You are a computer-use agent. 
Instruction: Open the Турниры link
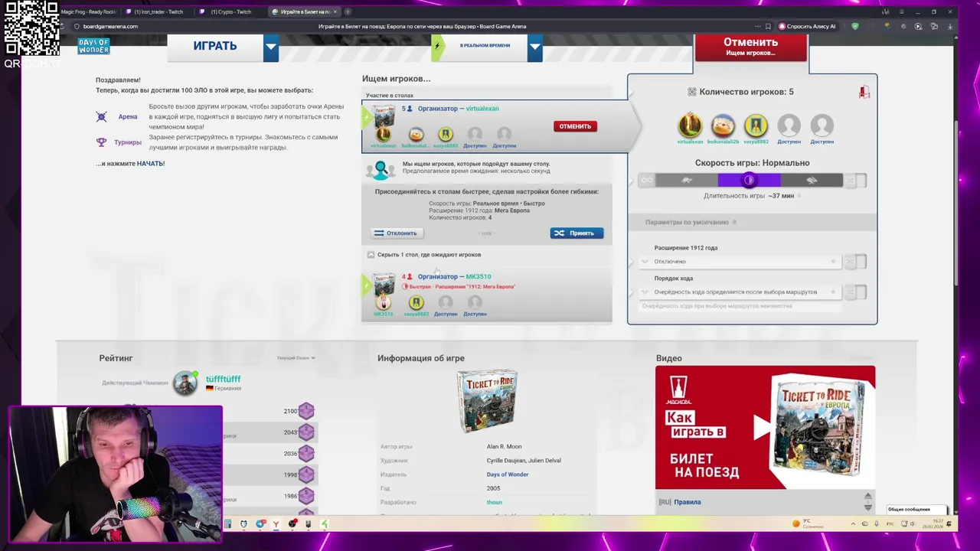pos(128,142)
